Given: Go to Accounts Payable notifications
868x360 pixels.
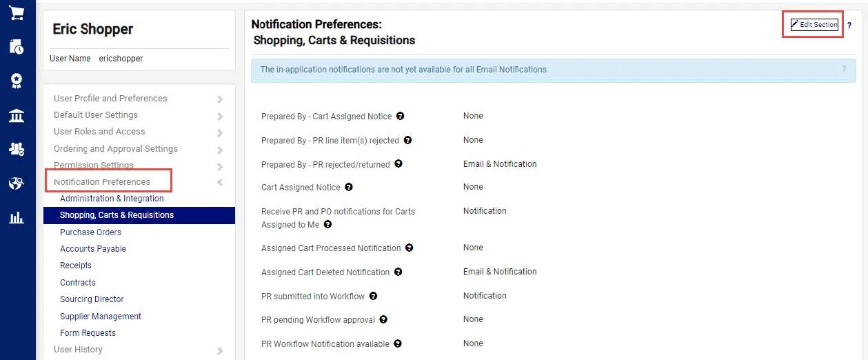Looking at the screenshot, I should 93,249.
